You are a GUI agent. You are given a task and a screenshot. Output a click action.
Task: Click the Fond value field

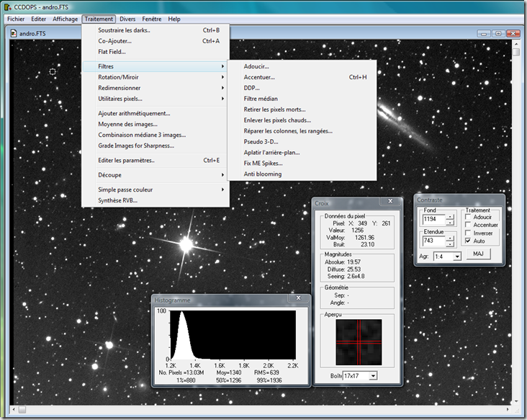pos(433,220)
